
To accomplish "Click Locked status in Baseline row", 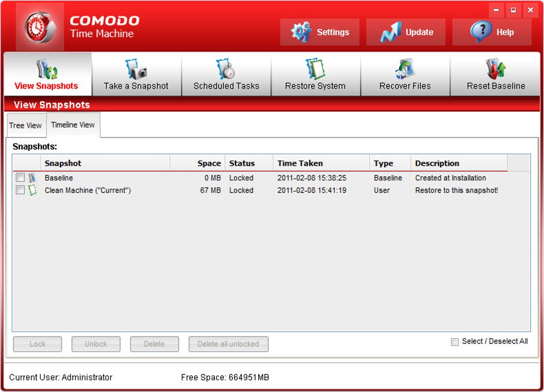I will [x=241, y=178].
